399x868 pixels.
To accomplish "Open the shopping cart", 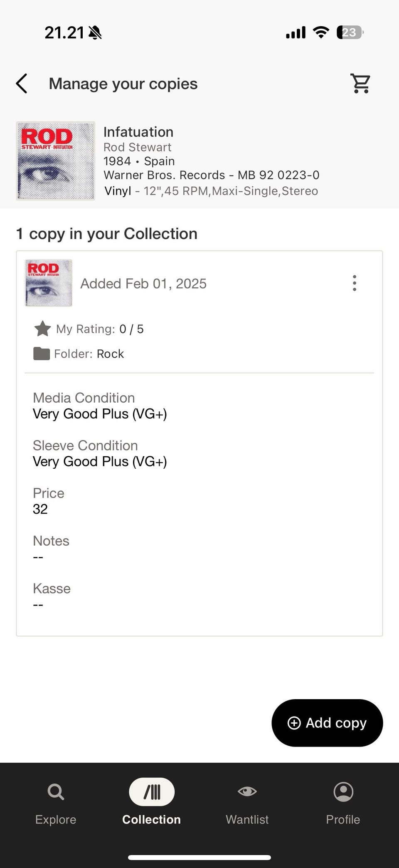I will coord(360,84).
